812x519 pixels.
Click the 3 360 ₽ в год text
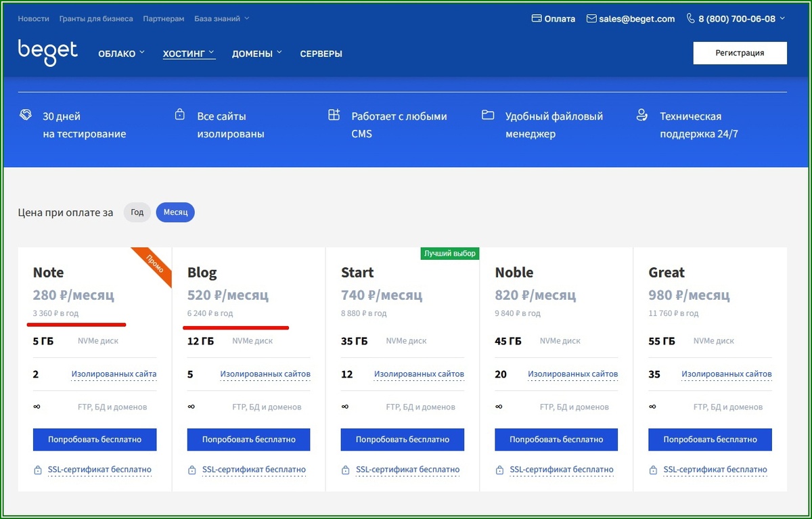(x=56, y=313)
